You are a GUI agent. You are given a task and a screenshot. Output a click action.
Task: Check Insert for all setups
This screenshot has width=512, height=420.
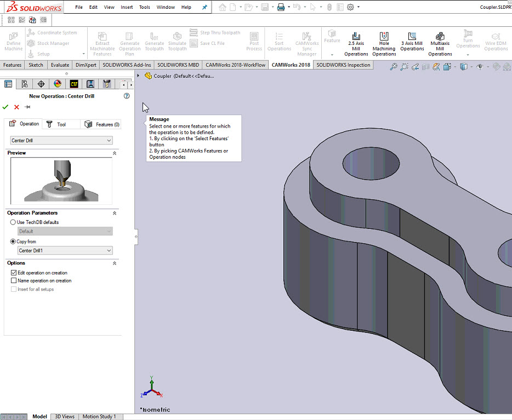point(14,289)
